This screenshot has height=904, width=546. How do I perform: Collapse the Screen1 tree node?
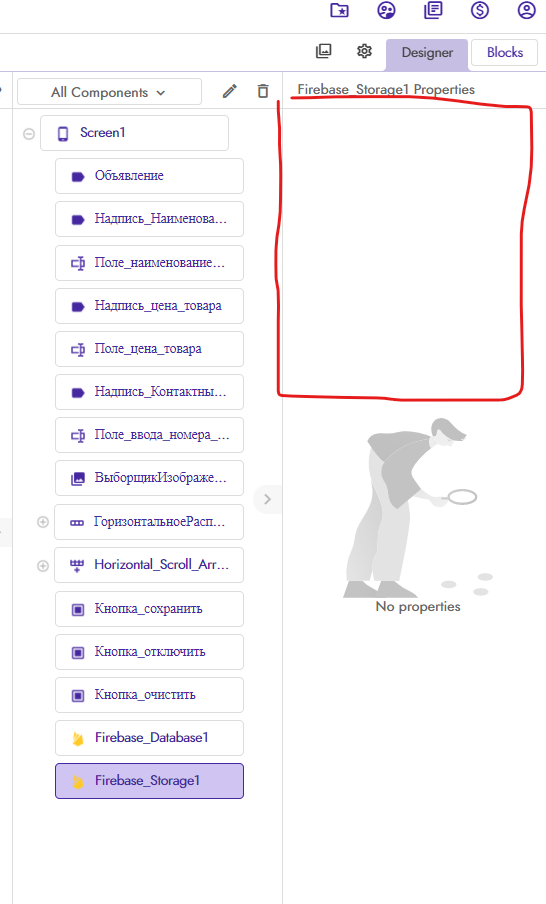[28, 134]
